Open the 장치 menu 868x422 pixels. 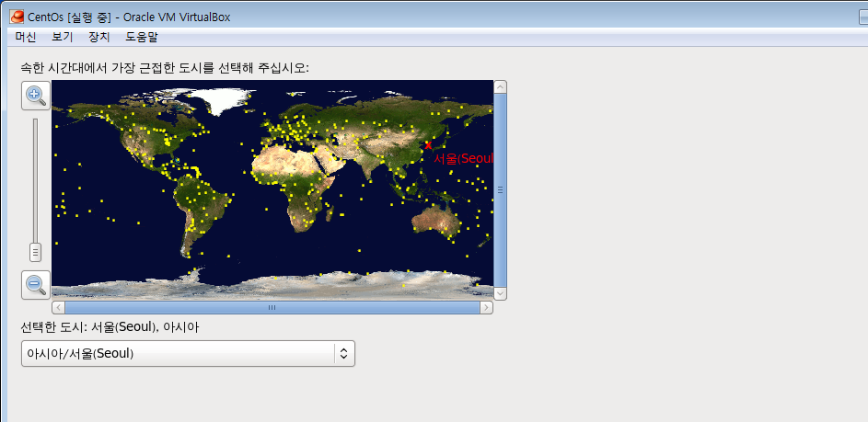click(99, 37)
